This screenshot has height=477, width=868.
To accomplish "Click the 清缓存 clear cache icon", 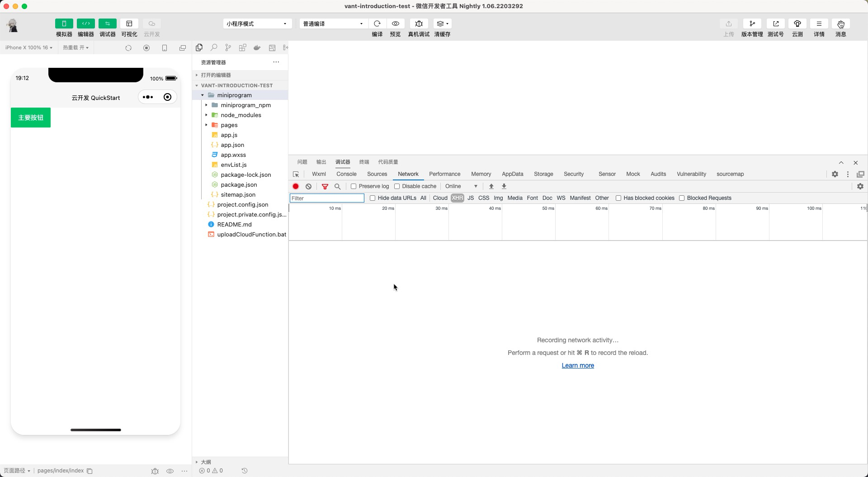I will (x=442, y=24).
